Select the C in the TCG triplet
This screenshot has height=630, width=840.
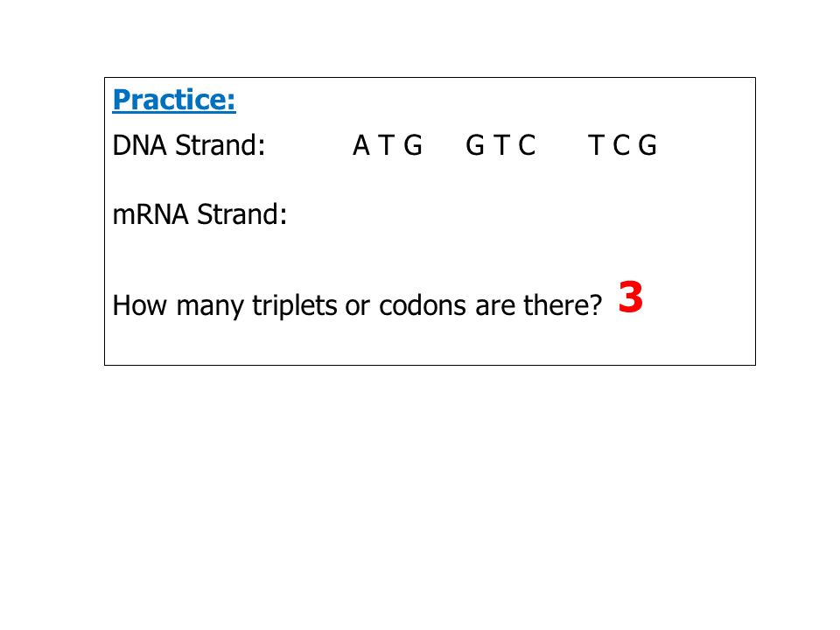click(x=621, y=145)
